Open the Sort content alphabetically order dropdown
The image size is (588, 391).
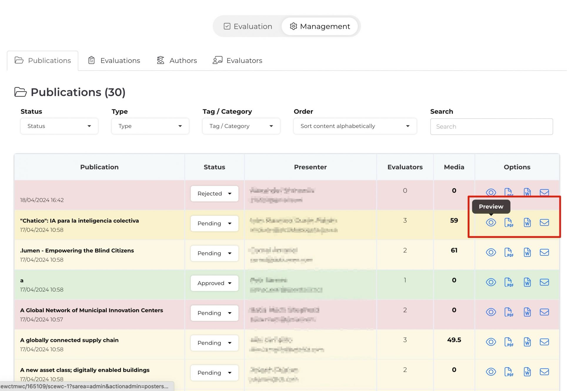click(355, 126)
